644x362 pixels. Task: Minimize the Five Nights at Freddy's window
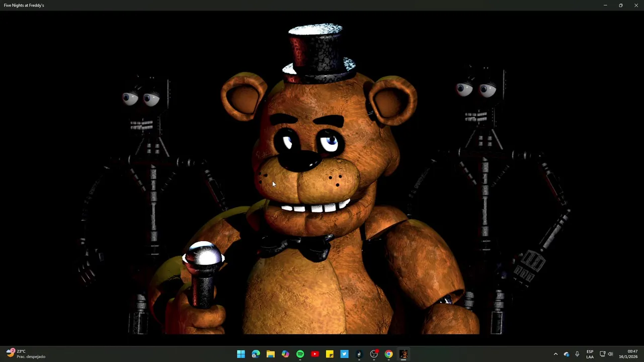[605, 5]
